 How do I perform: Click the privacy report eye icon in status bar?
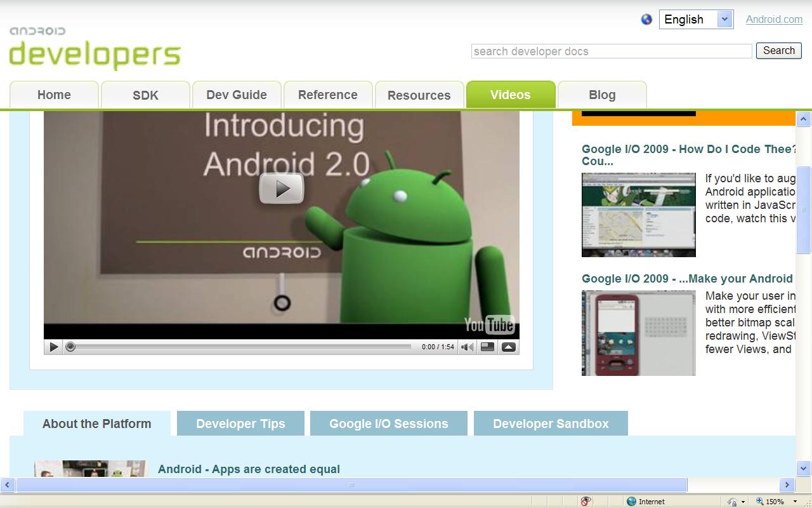(x=586, y=501)
